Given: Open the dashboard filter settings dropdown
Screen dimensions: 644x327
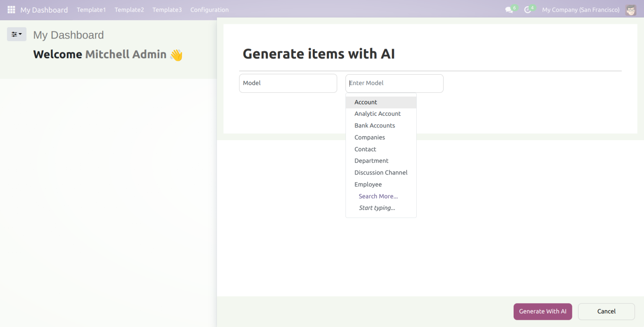Looking at the screenshot, I should tap(17, 34).
